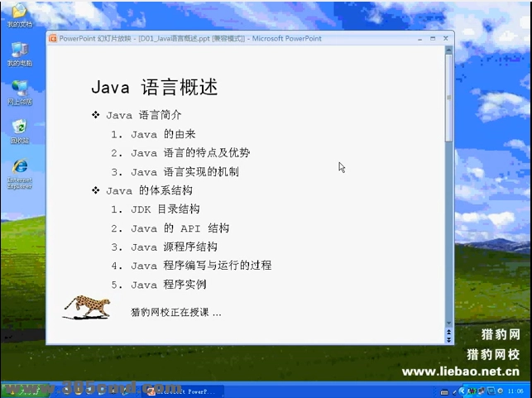The width and height of the screenshot is (532, 398).
Task: Close the PowerPoint slideshow window
Action: [x=446, y=38]
